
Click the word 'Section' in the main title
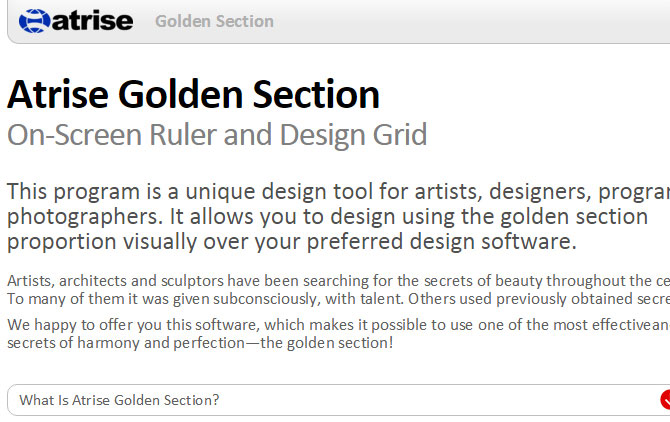[316, 94]
